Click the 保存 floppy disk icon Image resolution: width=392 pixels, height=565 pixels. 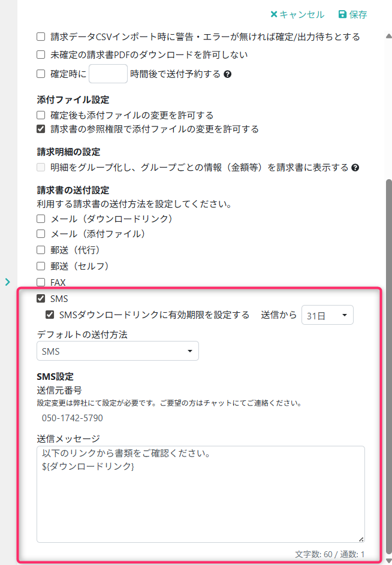342,14
